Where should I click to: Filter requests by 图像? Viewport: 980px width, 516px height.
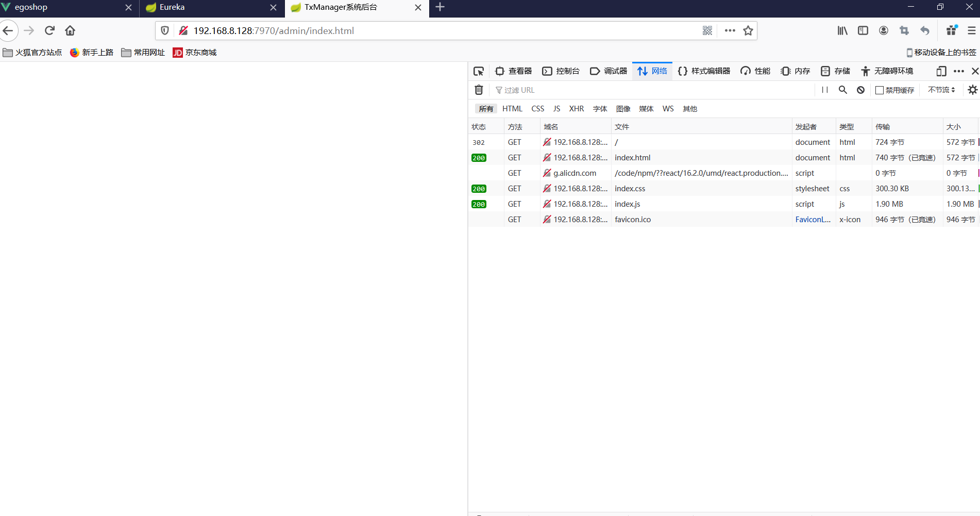[623, 109]
